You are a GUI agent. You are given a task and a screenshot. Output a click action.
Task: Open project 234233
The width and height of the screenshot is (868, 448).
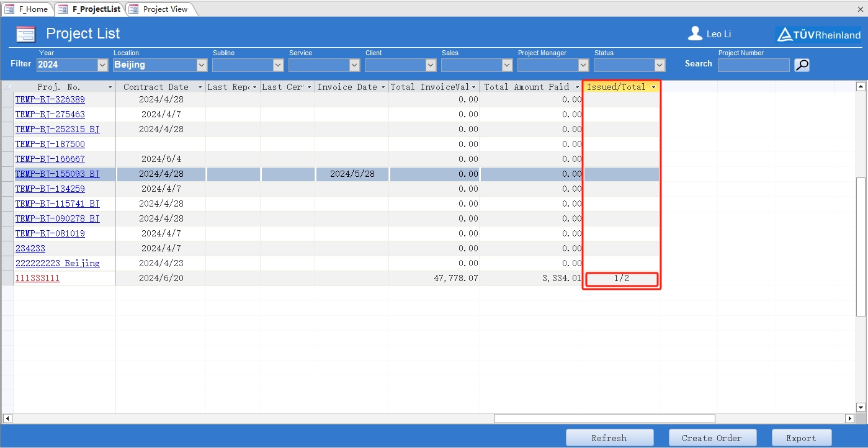coord(30,248)
